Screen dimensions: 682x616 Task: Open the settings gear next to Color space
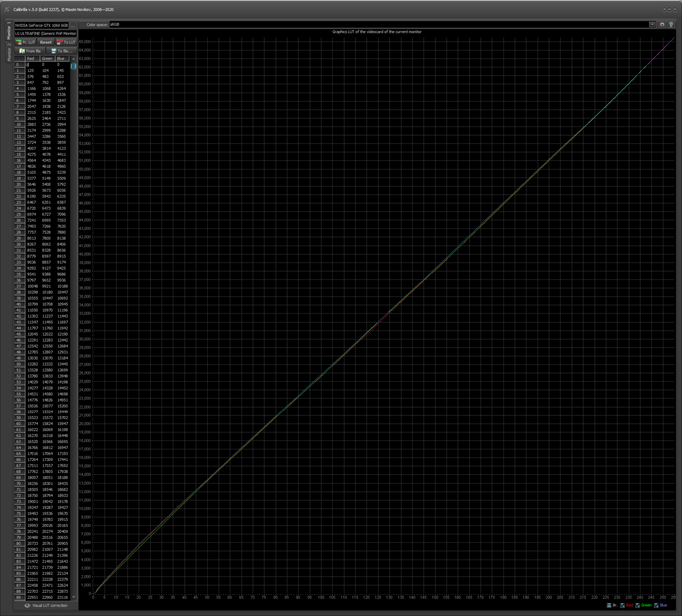click(662, 25)
